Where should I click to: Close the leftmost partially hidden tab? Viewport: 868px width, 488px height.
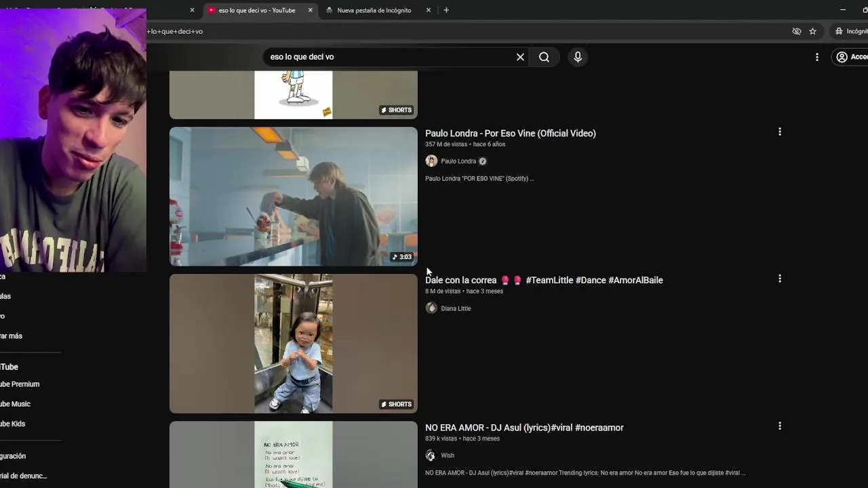pyautogui.click(x=192, y=10)
